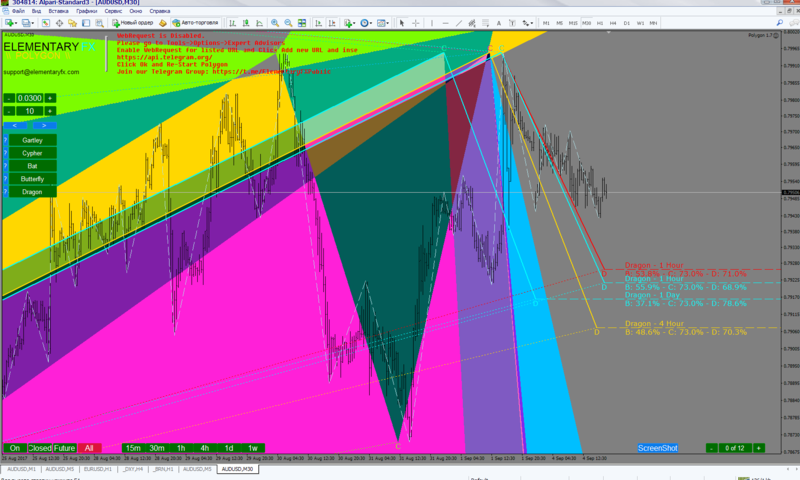The width and height of the screenshot is (800, 480).
Task: Toggle the Dragon pattern button
Action: [x=32, y=192]
